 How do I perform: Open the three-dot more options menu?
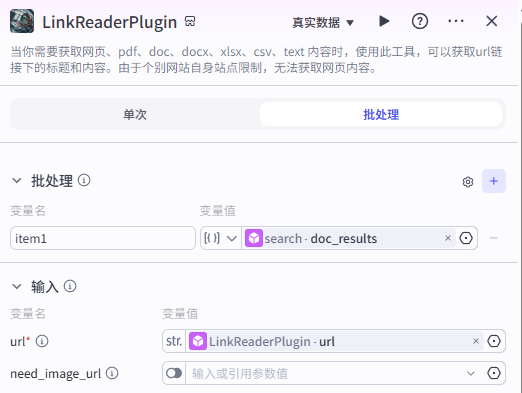(456, 21)
